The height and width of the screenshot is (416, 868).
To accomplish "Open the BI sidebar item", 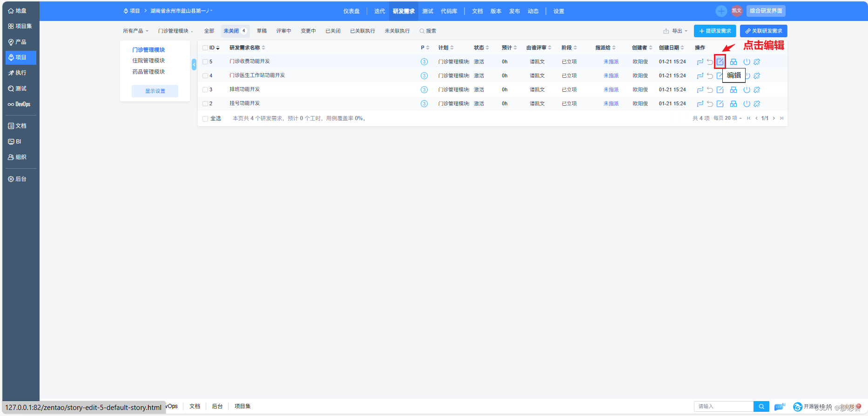I will click(x=20, y=142).
